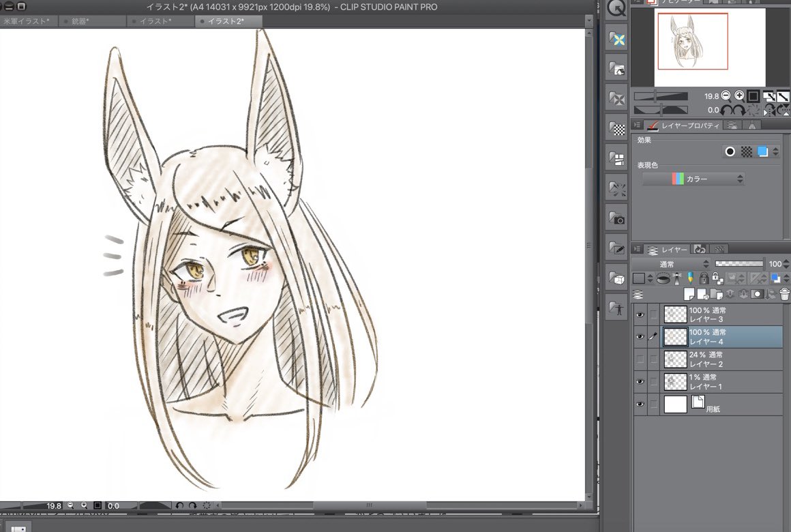The width and height of the screenshot is (791, 532).
Task: Set layer as reference layer (lighthouse icon)
Action: (x=678, y=278)
